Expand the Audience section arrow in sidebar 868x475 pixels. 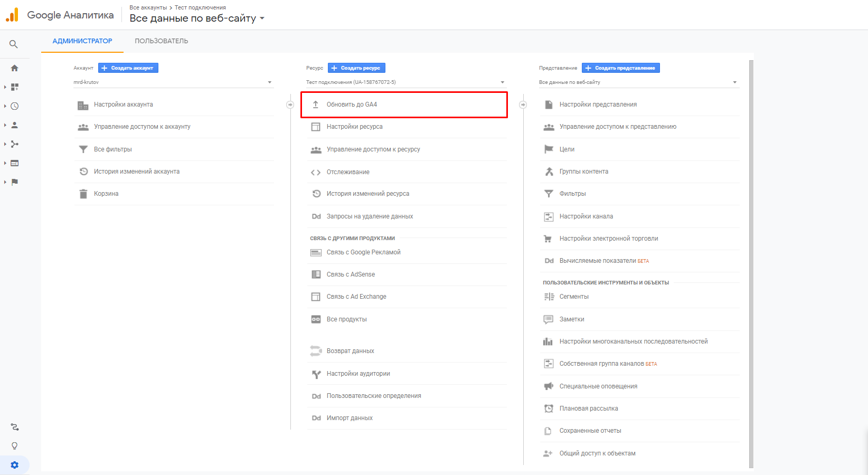coord(5,125)
